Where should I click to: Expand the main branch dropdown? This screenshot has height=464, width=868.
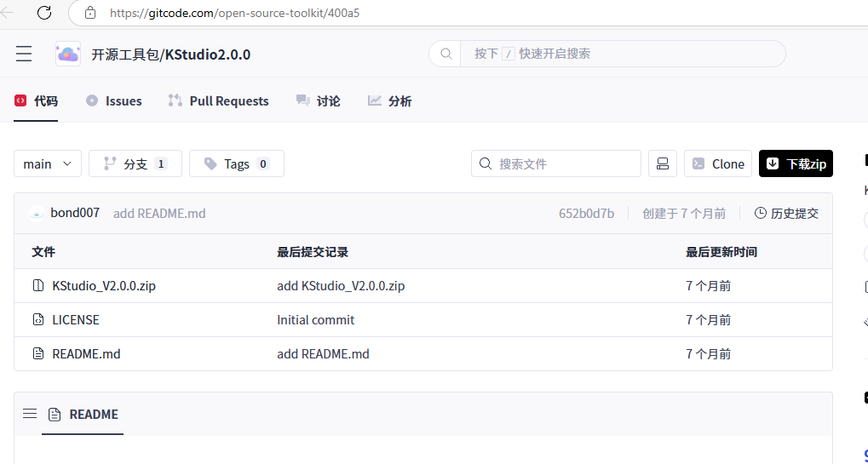[x=48, y=163]
